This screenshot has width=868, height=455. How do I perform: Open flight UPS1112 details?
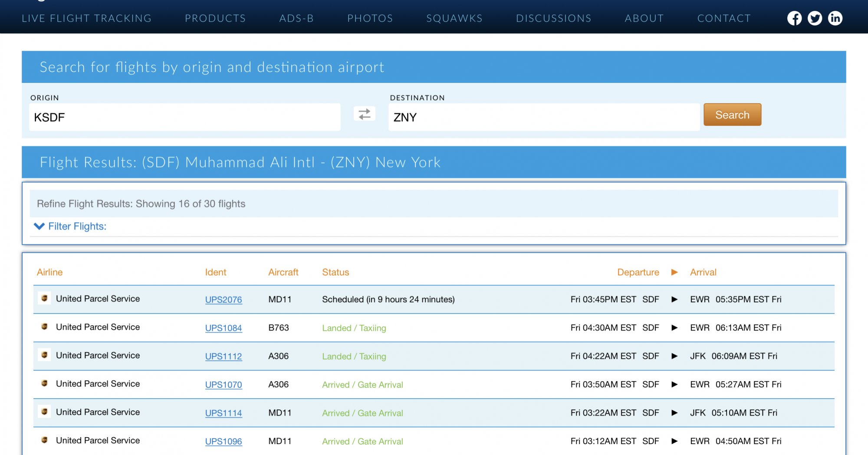tap(224, 356)
